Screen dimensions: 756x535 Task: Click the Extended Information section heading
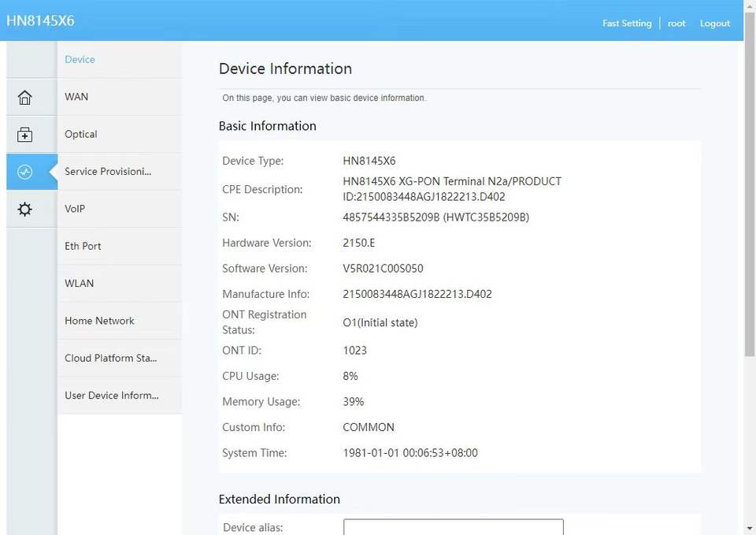tap(279, 499)
